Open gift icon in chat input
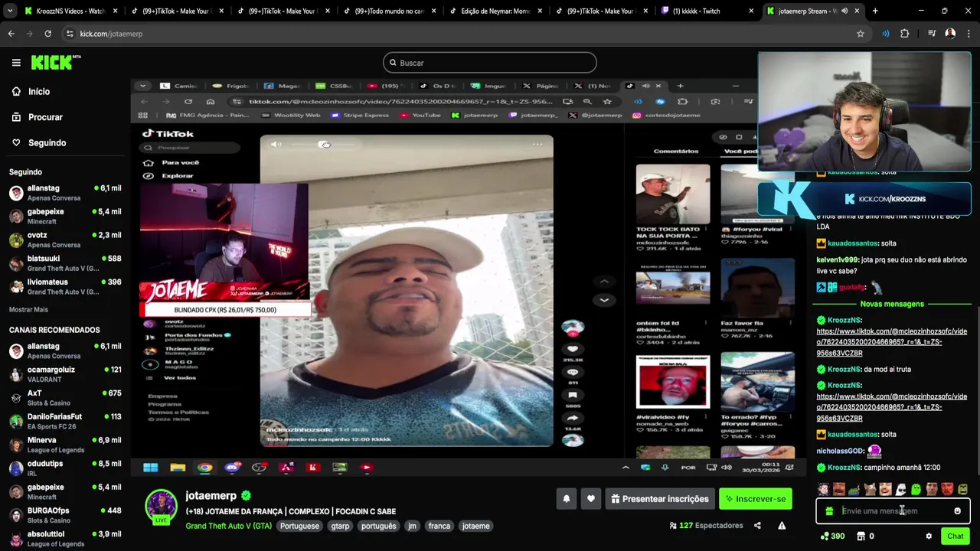Viewport: 980px width, 551px height. pos(829,511)
